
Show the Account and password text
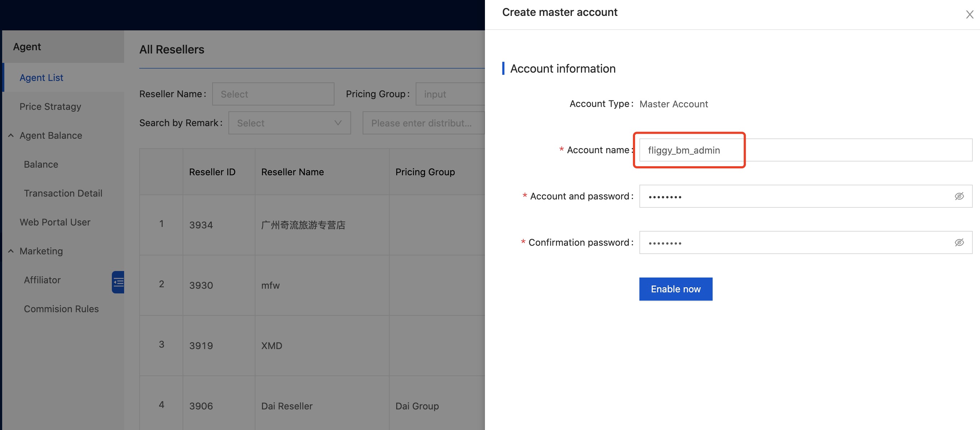[959, 196]
